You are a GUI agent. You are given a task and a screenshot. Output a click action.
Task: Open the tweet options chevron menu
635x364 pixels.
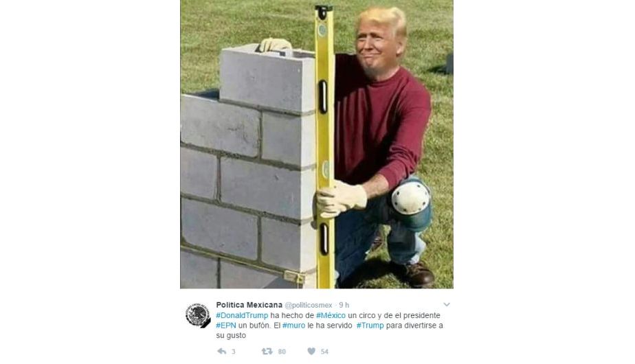[x=446, y=304]
